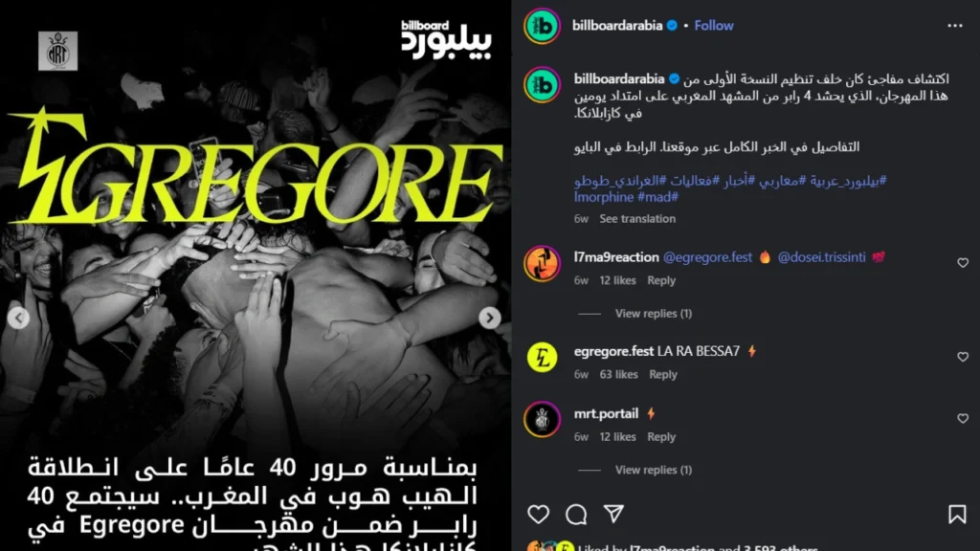
Task: Show caption translation via See translation
Action: tap(637, 219)
